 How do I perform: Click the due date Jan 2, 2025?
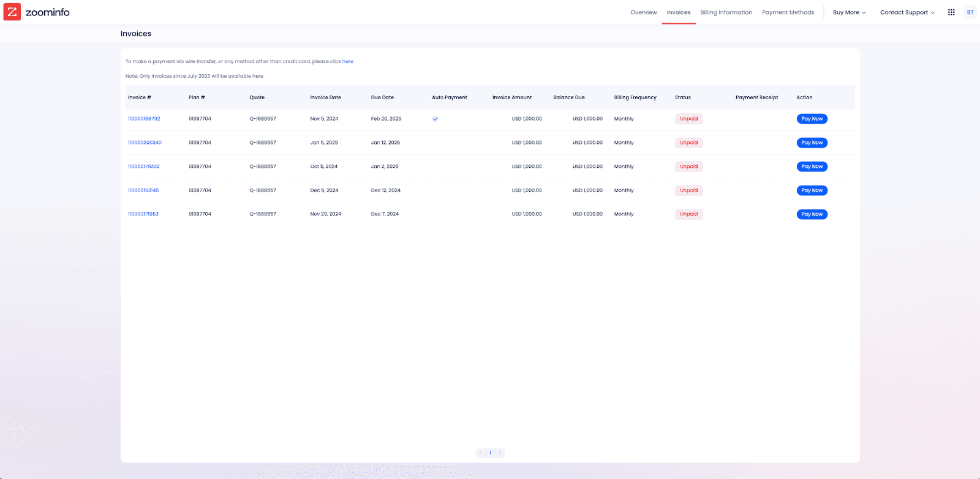pos(385,167)
